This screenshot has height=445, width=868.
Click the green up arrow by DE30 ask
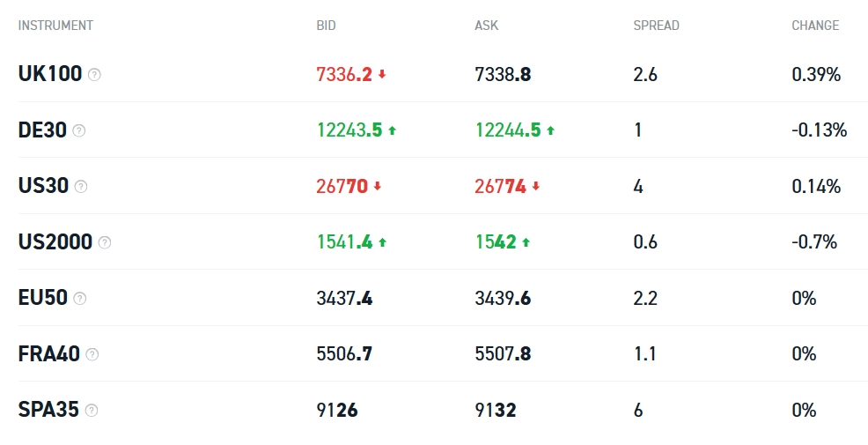pyautogui.click(x=550, y=130)
